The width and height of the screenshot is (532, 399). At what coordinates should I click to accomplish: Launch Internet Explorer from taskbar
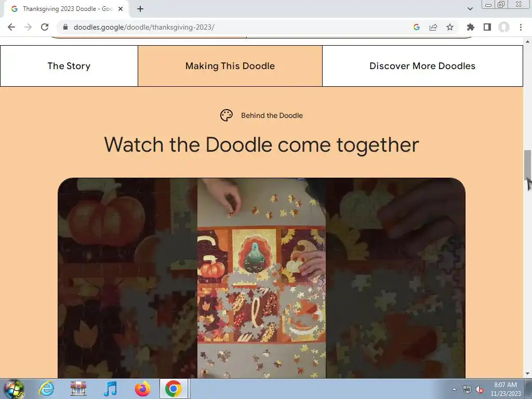(x=46, y=389)
